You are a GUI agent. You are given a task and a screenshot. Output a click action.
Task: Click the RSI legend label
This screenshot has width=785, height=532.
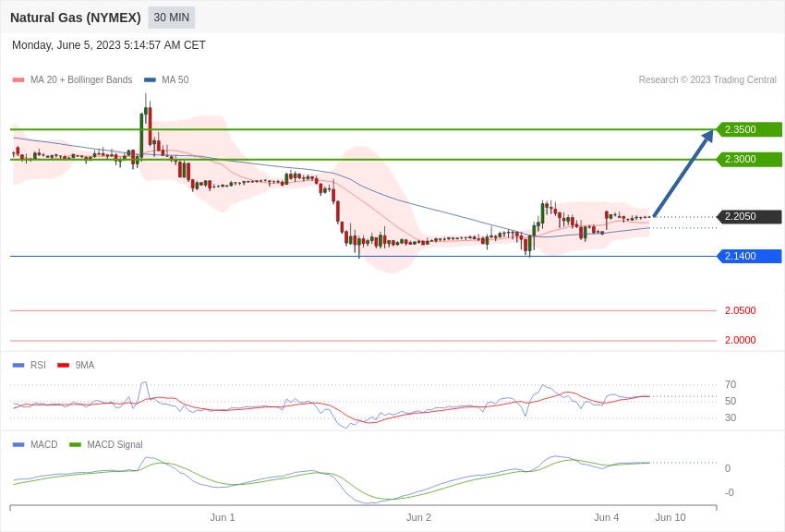pos(38,366)
